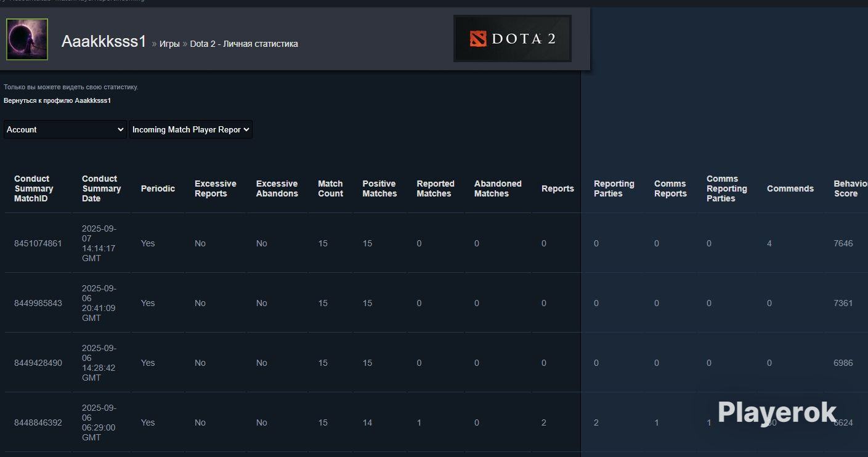Image resolution: width=868 pixels, height=457 pixels.
Task: Click date 2025-09-06 06:29:00 GMT
Action: pos(99,423)
